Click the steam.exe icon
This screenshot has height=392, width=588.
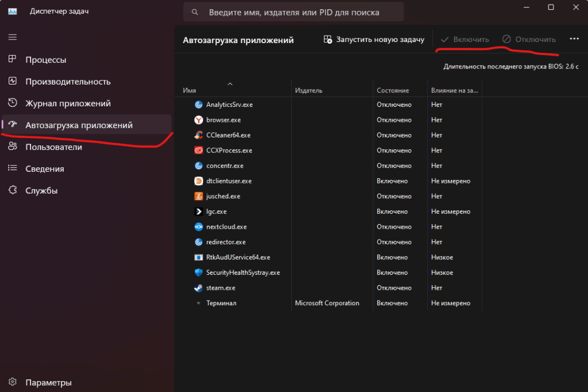point(198,288)
